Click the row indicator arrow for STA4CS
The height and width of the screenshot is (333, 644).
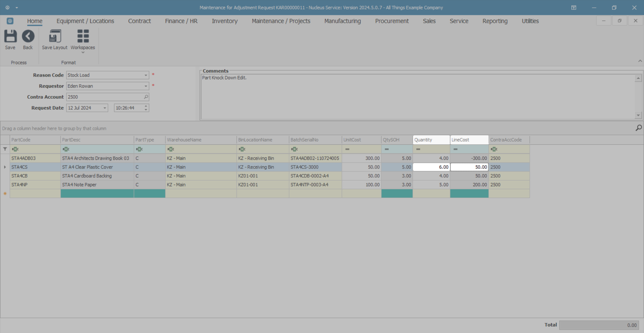click(5, 167)
